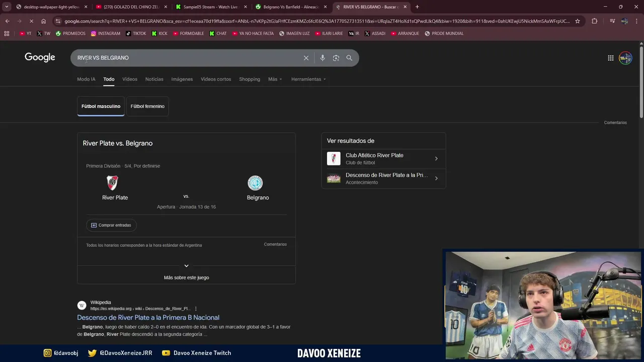View site information icon in address bar

click(58, 21)
